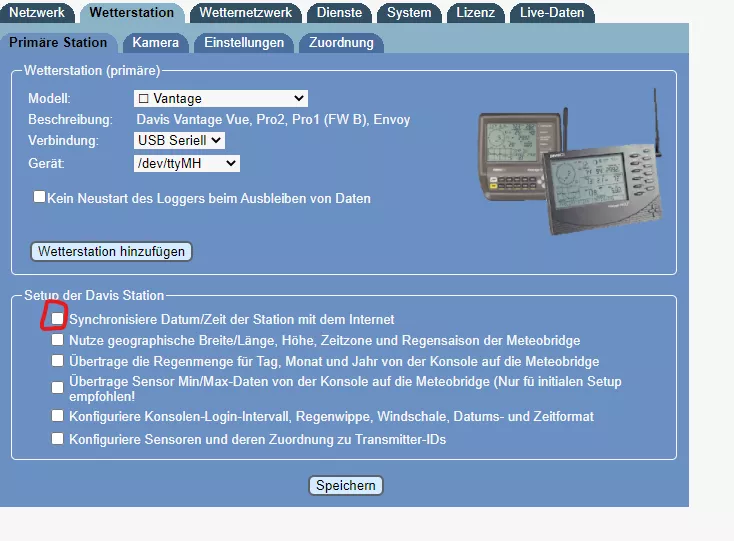
Task: Click the 'Verbindung:' label
Action: (63, 140)
